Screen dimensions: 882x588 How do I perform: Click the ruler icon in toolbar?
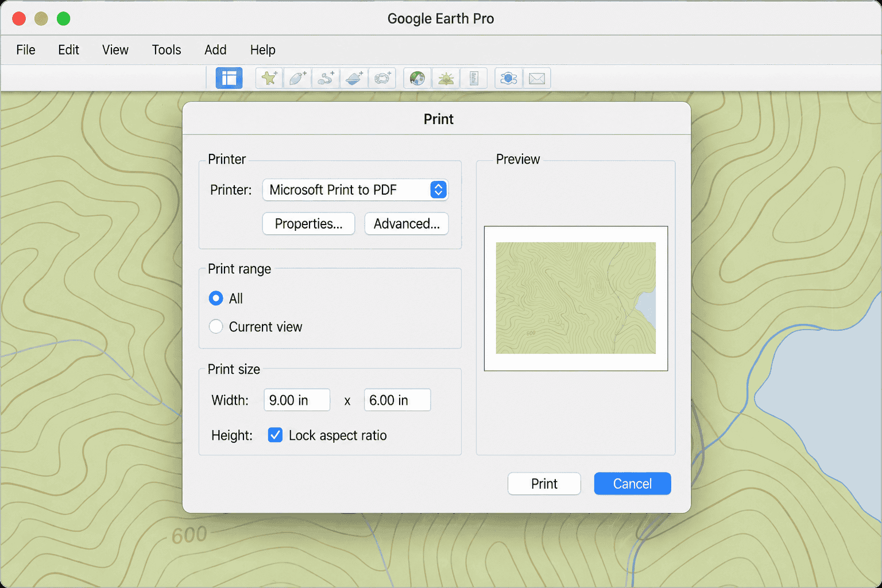click(474, 78)
